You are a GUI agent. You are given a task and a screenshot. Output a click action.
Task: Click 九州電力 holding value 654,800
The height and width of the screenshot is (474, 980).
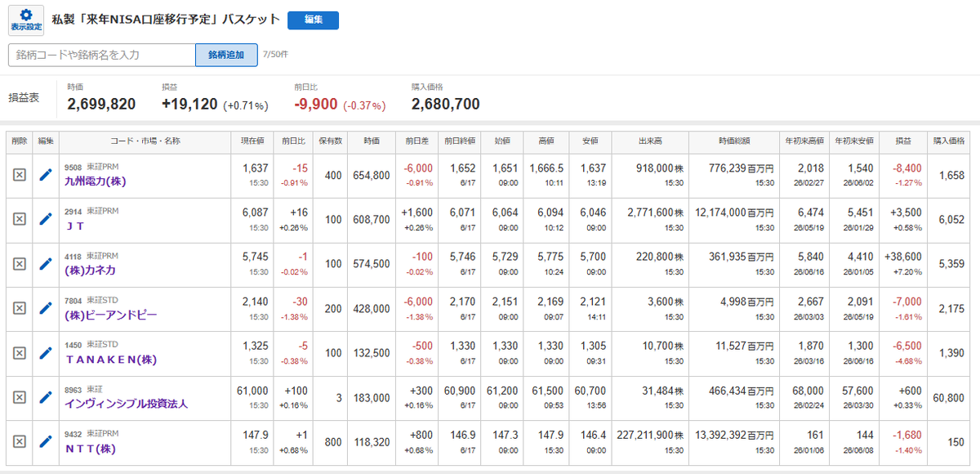coord(370,176)
